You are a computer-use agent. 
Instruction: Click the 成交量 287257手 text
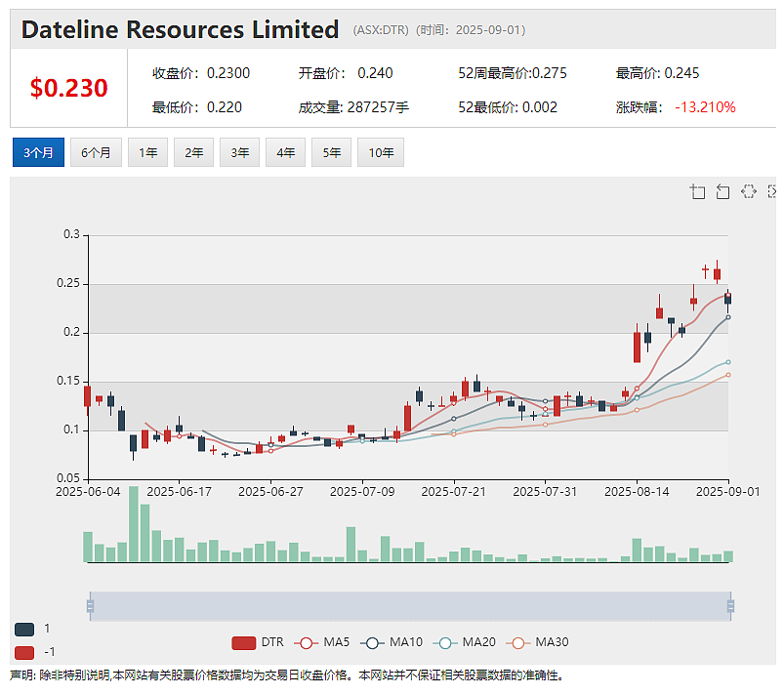pyautogui.click(x=353, y=107)
